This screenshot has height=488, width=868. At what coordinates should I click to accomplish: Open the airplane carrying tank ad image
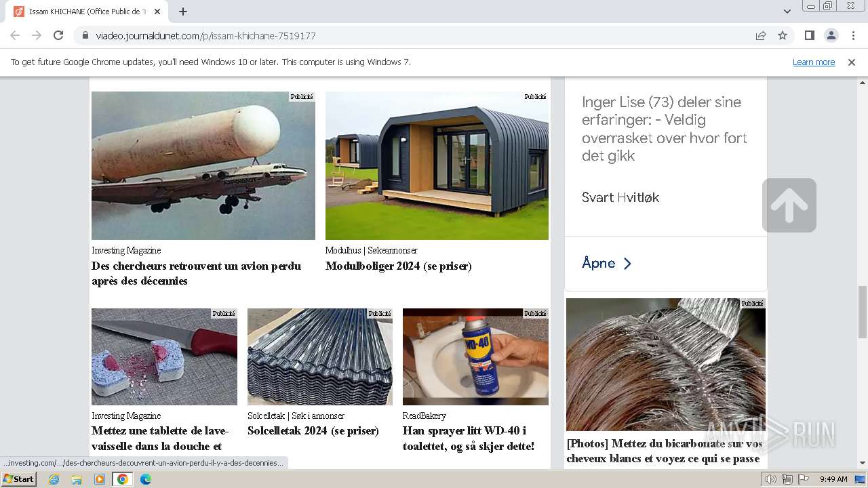[x=203, y=165]
